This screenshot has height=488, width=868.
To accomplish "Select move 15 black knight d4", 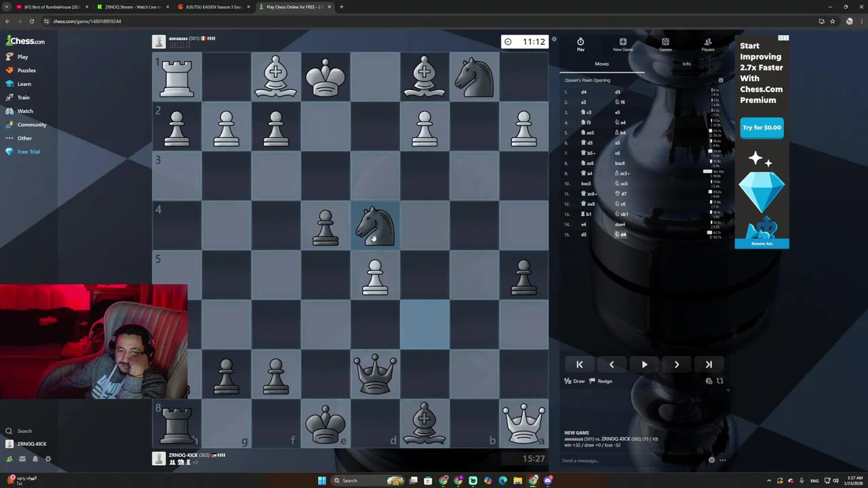I will [x=620, y=235].
